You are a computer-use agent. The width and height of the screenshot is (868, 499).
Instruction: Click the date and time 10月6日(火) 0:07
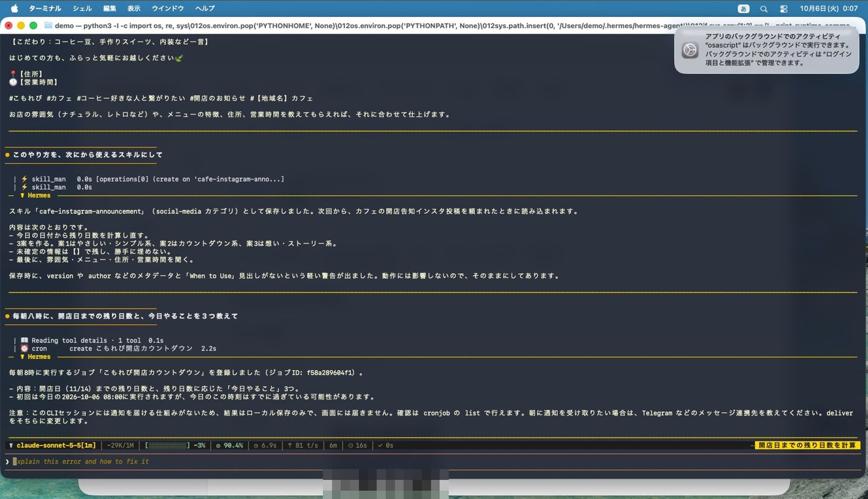point(828,8)
